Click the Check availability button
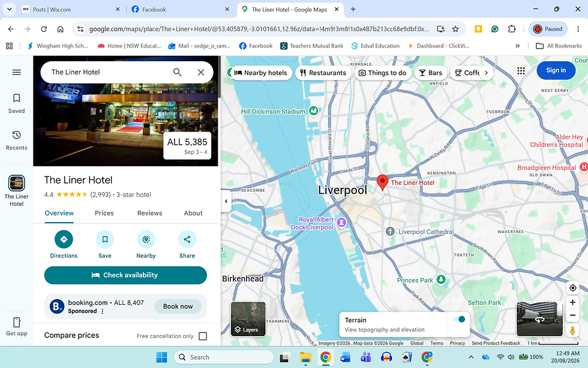The width and height of the screenshot is (588, 368). click(125, 276)
